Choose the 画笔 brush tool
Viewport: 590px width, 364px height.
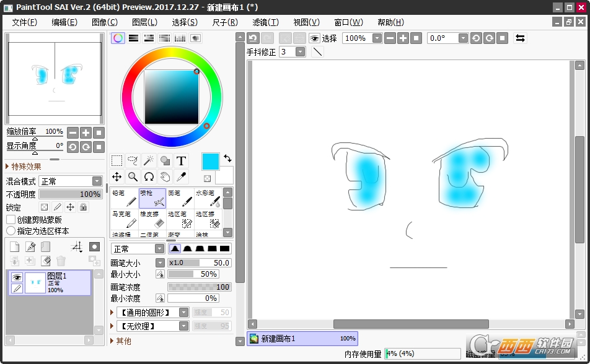180,198
